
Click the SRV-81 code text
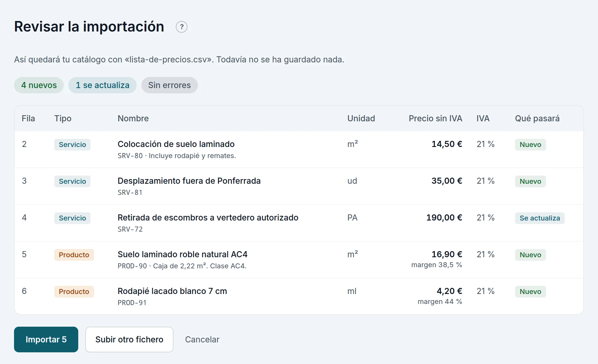[130, 192]
